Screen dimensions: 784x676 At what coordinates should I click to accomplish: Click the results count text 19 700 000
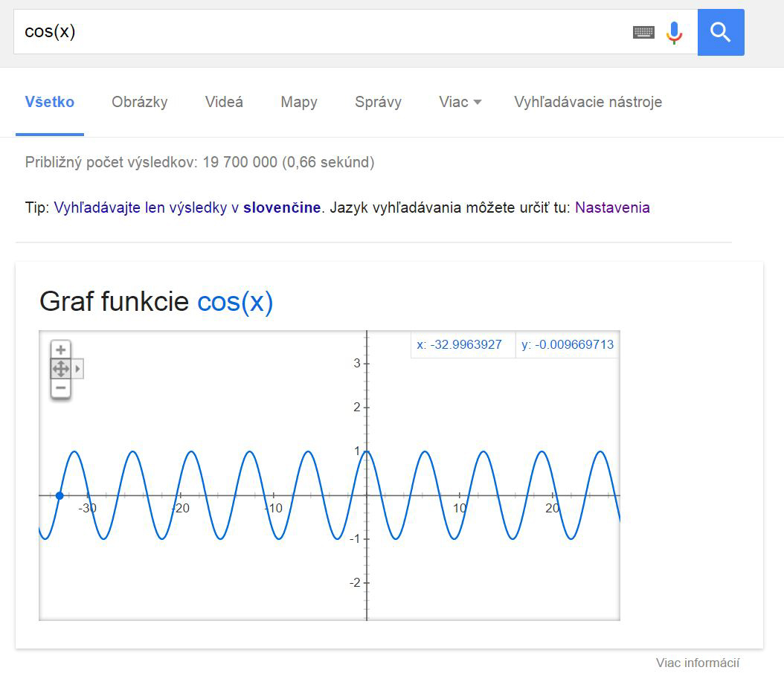click(x=240, y=162)
